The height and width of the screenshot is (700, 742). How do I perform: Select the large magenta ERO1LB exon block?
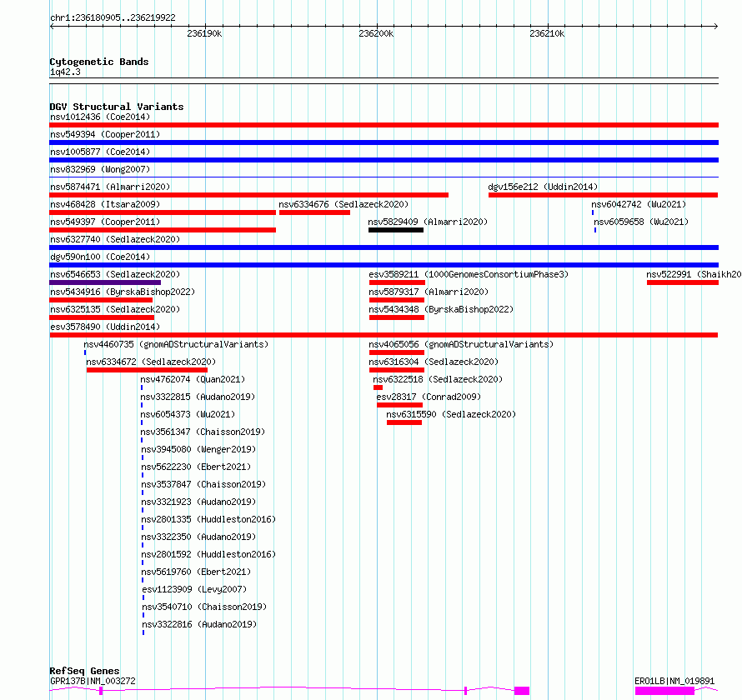(x=664, y=691)
